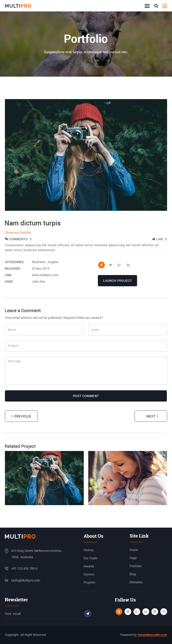Click the Launch Project button
This screenshot has height=644, width=172.
(x=117, y=280)
